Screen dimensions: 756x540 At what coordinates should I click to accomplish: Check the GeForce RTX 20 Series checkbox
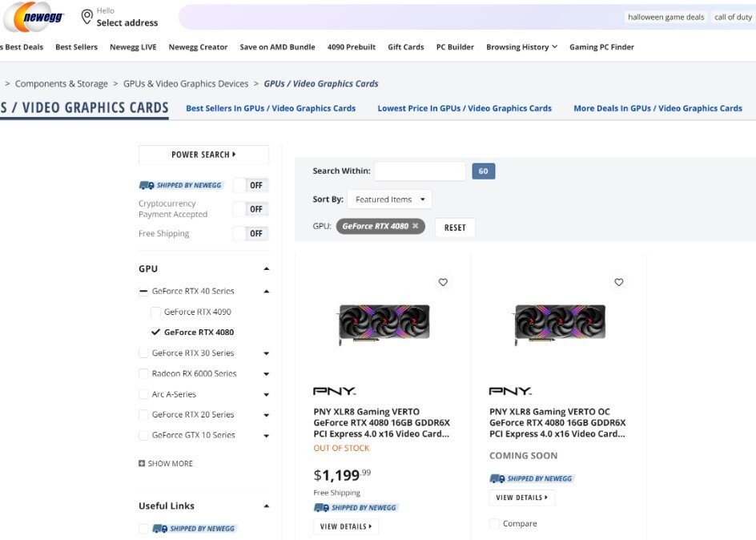click(x=143, y=415)
